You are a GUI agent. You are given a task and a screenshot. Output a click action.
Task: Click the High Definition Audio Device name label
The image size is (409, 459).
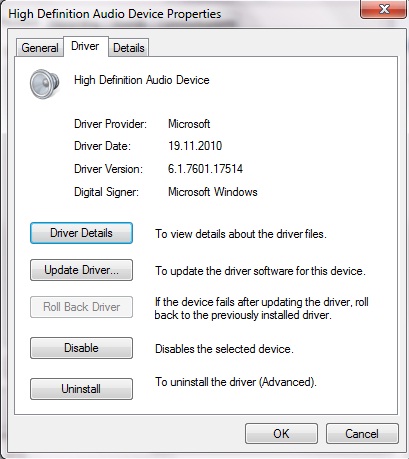point(142,80)
